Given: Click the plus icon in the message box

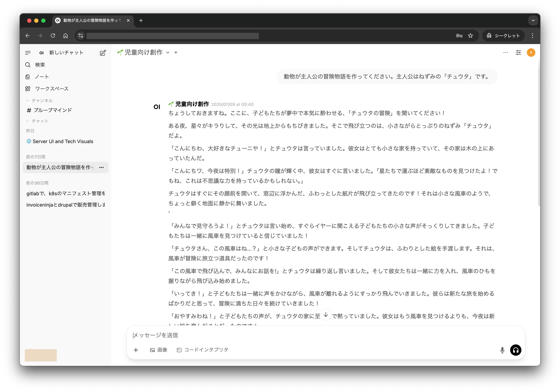Looking at the screenshot, I should [x=136, y=350].
